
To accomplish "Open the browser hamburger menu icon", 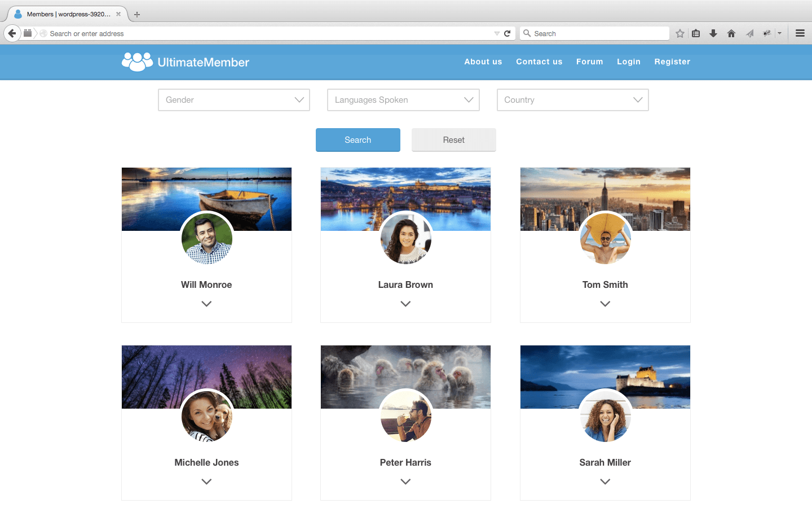I will (800, 33).
